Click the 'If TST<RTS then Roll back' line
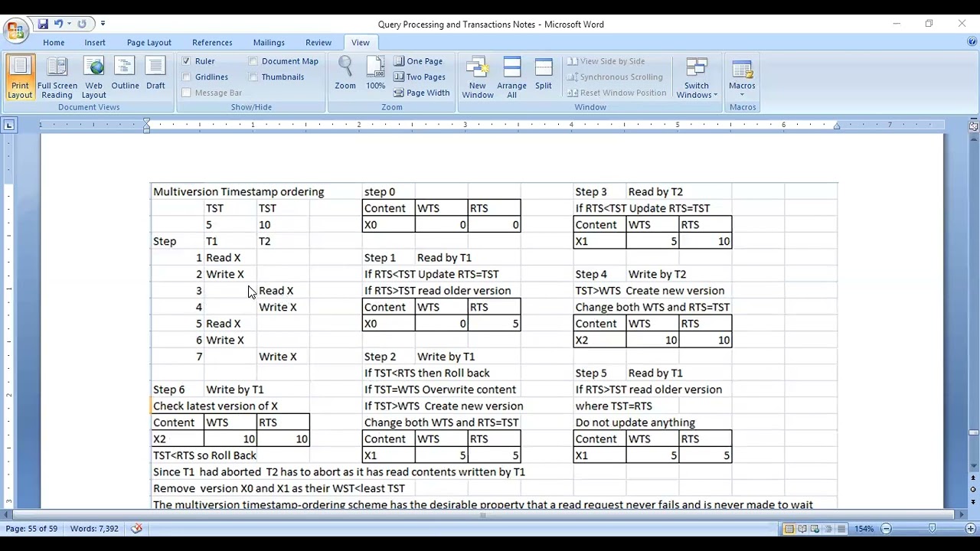The width and height of the screenshot is (980, 551). (426, 373)
